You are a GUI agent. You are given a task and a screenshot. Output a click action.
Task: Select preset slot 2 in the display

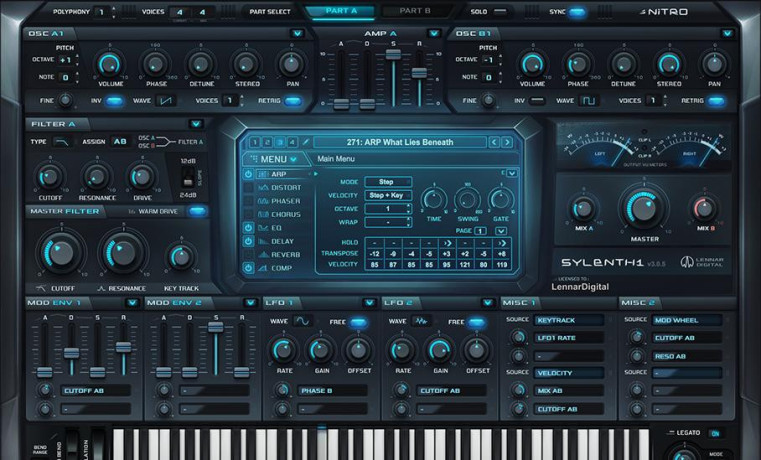267,142
